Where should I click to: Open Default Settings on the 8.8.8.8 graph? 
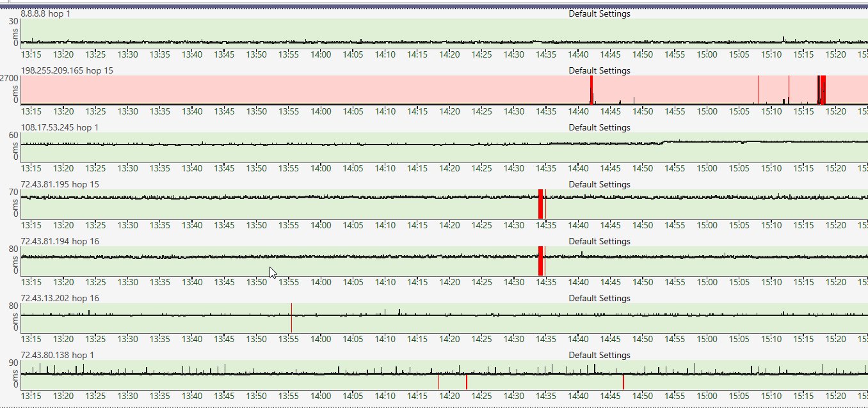click(x=599, y=13)
